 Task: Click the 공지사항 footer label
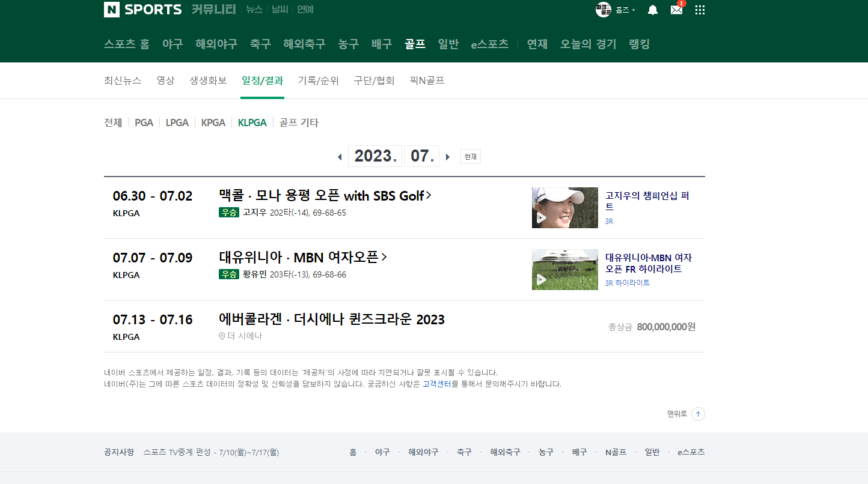click(x=119, y=452)
